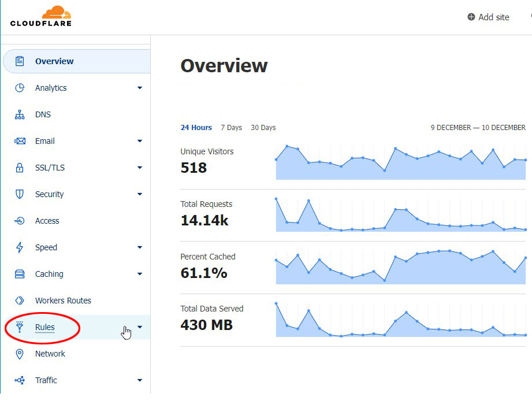
Task: Open the circled Rules link
Action: pyautogui.click(x=44, y=327)
